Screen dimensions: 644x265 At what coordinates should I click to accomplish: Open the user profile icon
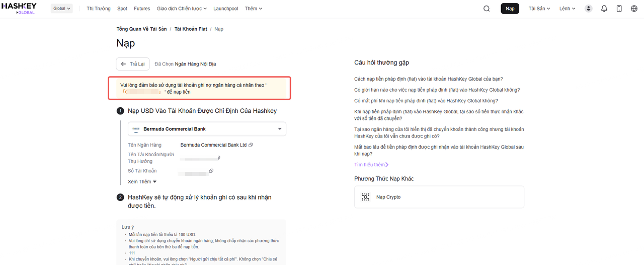[x=589, y=9]
